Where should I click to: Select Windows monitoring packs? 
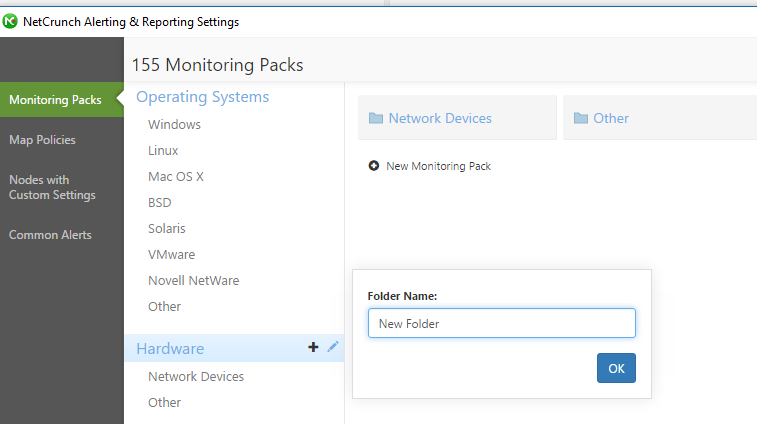point(174,125)
